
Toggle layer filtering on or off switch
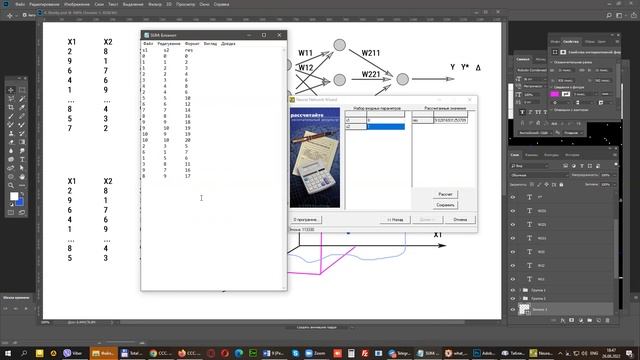tap(616, 164)
